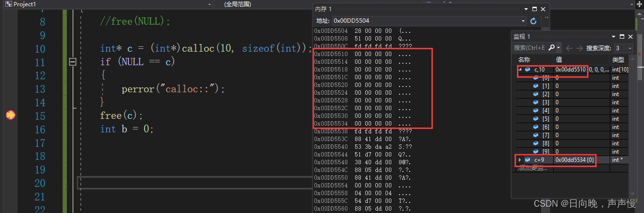This screenshot has width=644, height=213.
Task: Click memory row 0x00DD5560
Action: (362, 208)
